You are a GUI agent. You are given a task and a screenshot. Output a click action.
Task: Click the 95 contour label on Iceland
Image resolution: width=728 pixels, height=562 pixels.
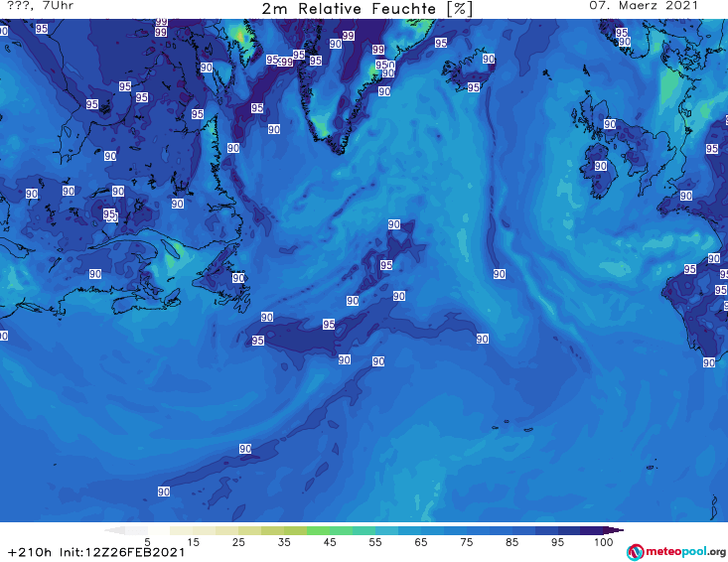click(474, 87)
